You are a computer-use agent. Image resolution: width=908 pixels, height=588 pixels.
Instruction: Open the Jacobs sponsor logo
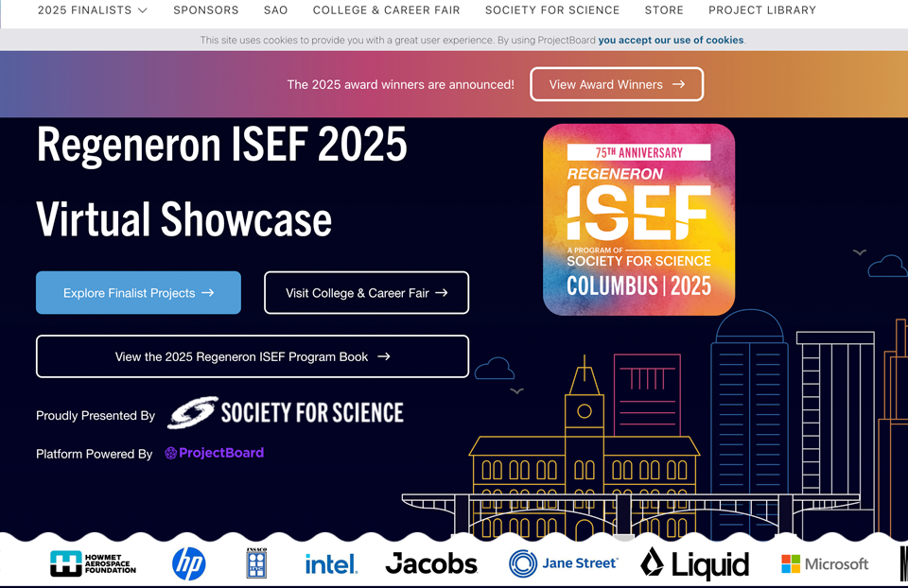pos(431,562)
